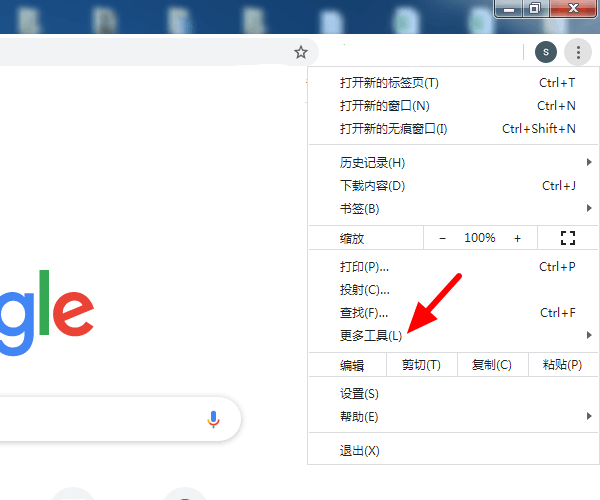The width and height of the screenshot is (600, 500).
Task: Click the 剪切(T) cut button
Action: click(422, 365)
